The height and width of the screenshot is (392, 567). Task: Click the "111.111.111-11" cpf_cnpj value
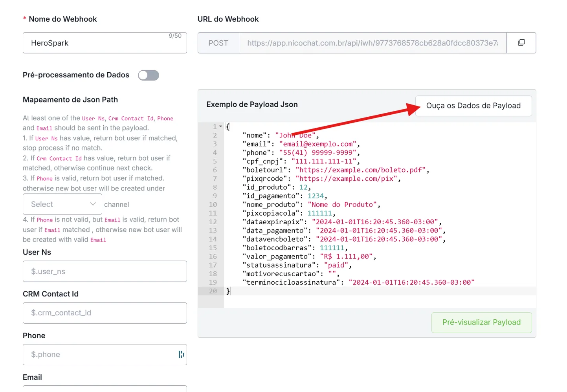click(324, 161)
